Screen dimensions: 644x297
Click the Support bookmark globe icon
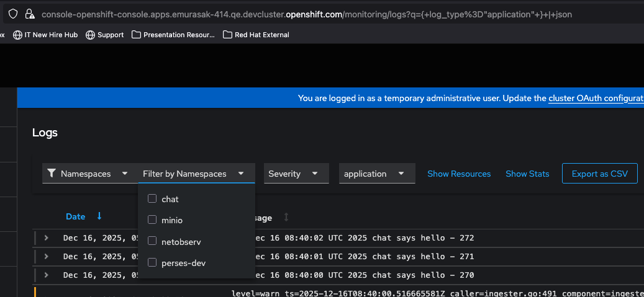coord(91,35)
